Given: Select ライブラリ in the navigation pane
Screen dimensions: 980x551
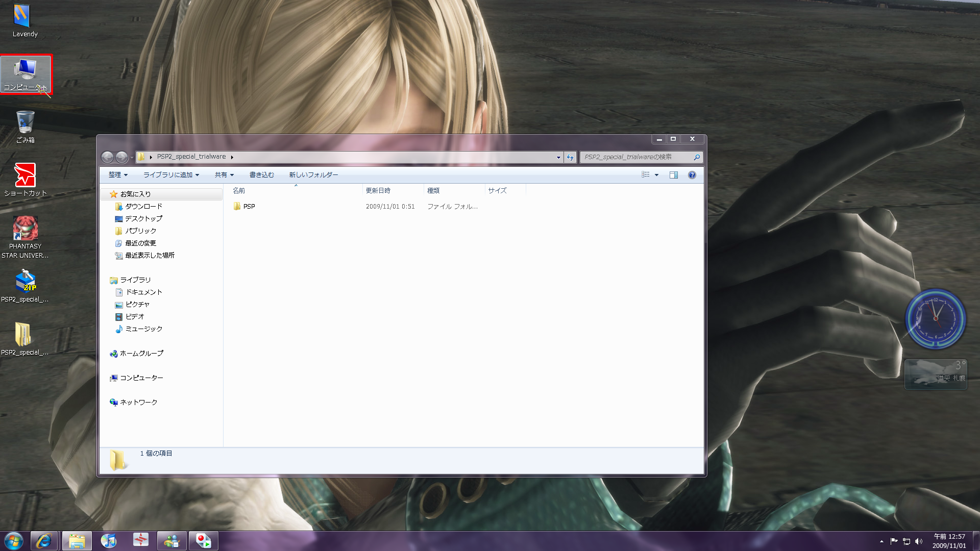Looking at the screenshot, I should (x=130, y=280).
